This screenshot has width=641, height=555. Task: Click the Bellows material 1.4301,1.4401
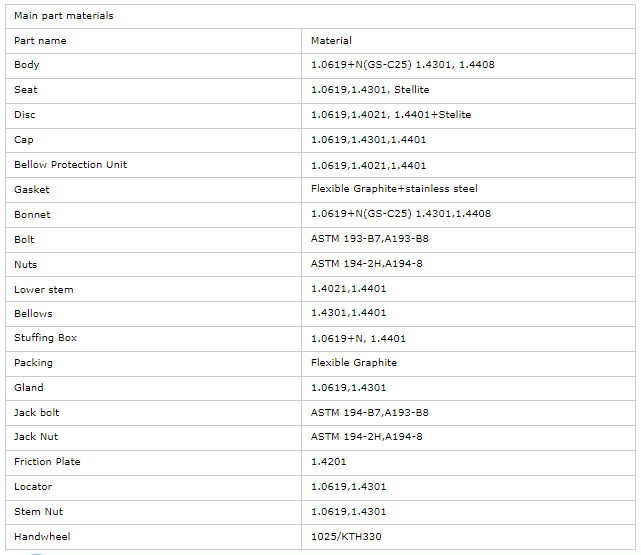pyautogui.click(x=348, y=313)
